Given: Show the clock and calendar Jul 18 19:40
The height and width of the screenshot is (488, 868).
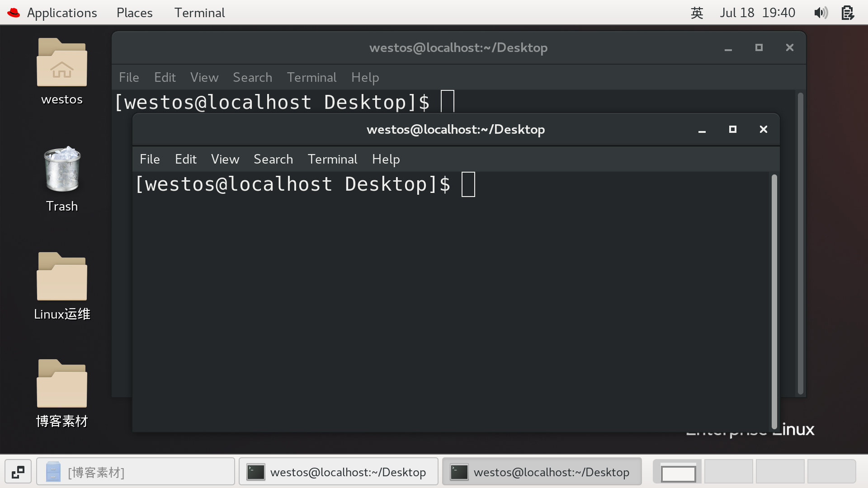Looking at the screenshot, I should [758, 13].
